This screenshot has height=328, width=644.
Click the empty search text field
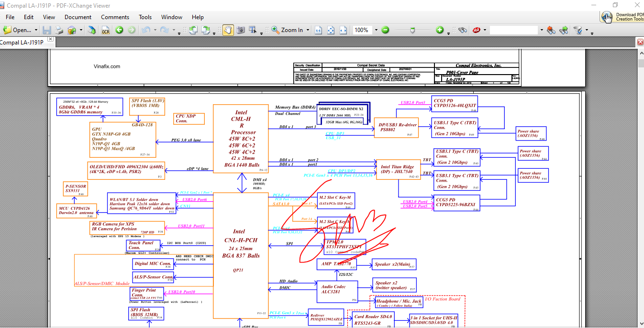(x=514, y=30)
